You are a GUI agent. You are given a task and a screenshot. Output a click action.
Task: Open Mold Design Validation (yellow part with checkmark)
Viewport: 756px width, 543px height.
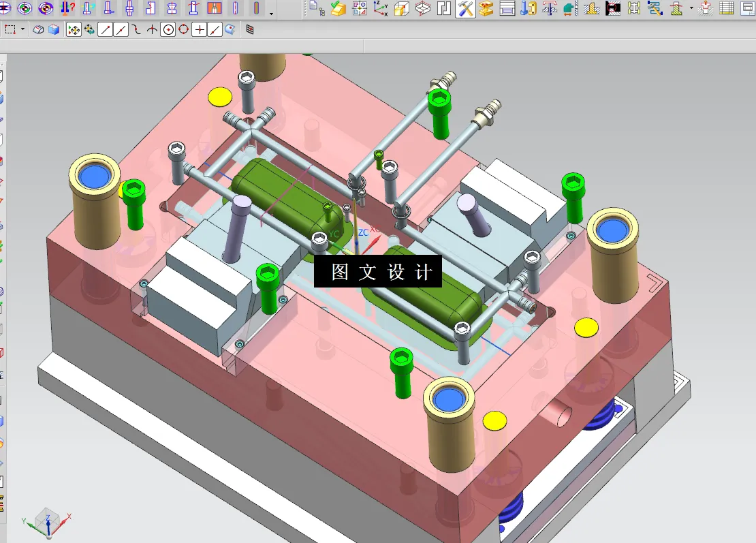[338, 7]
